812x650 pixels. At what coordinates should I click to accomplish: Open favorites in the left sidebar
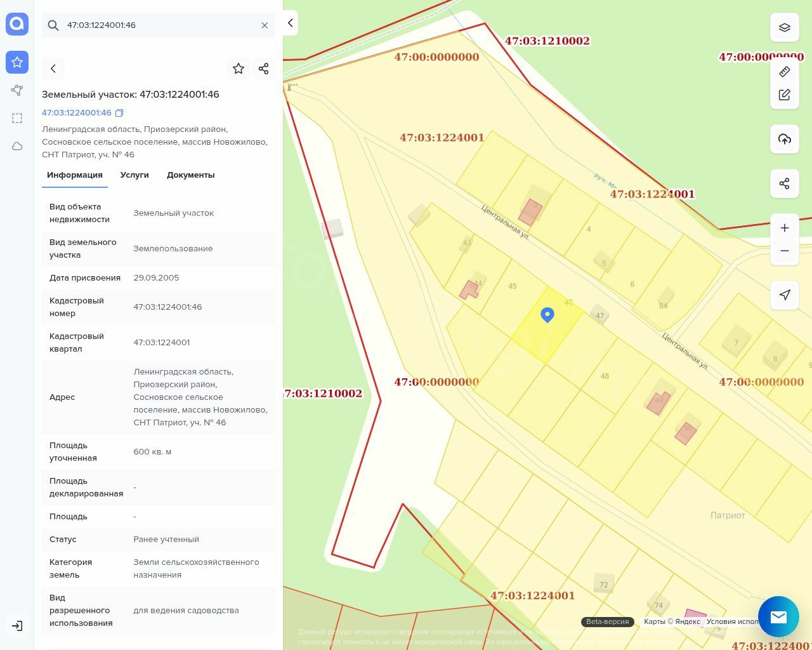click(x=17, y=62)
